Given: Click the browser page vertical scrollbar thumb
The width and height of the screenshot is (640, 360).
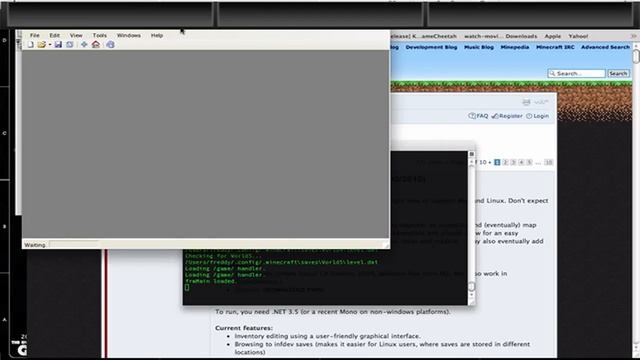Looking at the screenshot, I should point(636,56).
